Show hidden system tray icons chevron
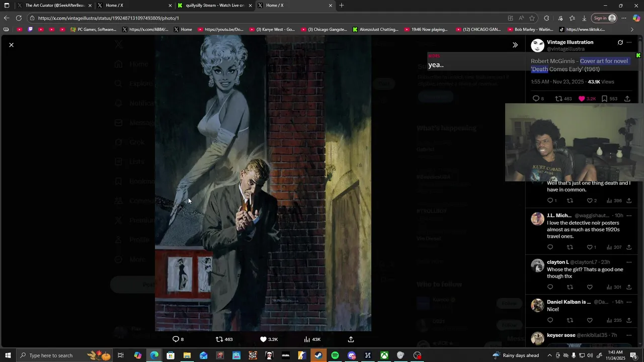This screenshot has height=362, width=644. 549,355
